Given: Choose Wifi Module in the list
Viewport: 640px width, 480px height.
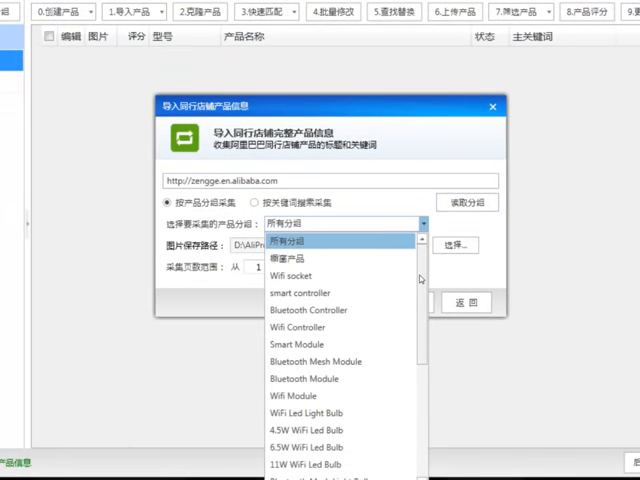Looking at the screenshot, I should [340, 396].
